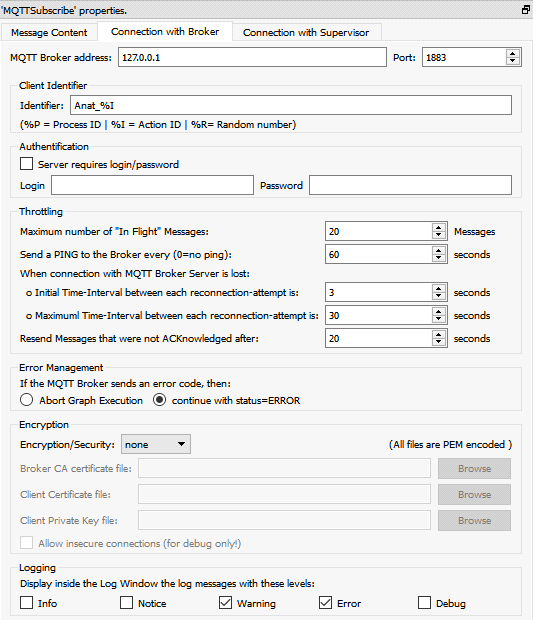Click the Resend Messages timeout field
Screen dimensions: 533x620
point(379,338)
